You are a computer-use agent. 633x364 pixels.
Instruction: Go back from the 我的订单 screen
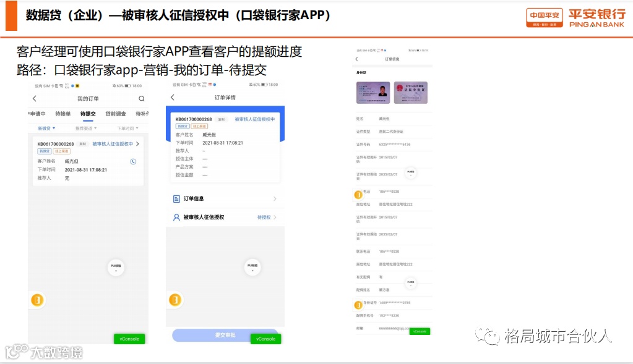coord(34,98)
